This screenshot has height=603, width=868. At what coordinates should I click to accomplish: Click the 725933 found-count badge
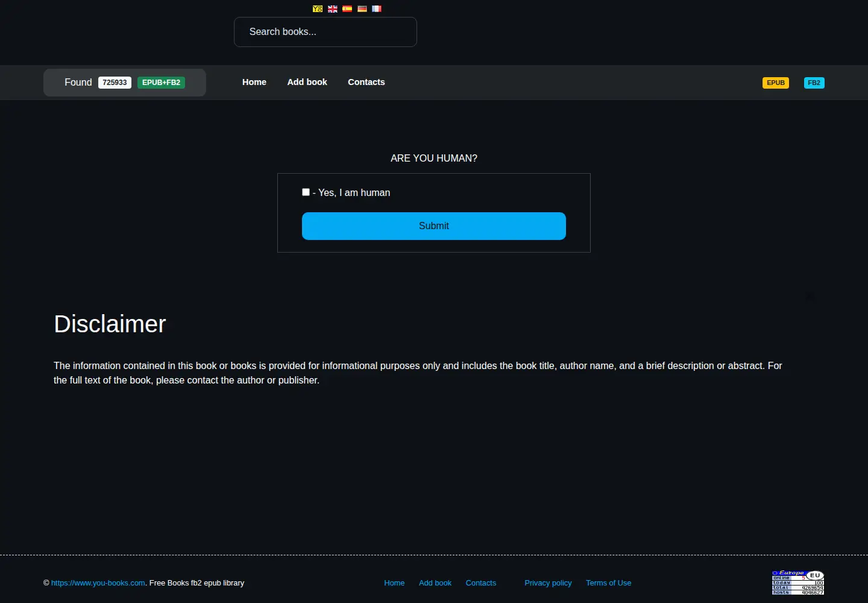[115, 83]
